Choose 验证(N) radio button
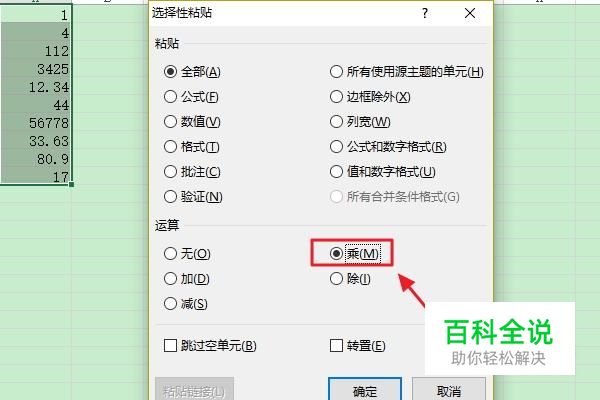The image size is (600, 400). point(193,197)
